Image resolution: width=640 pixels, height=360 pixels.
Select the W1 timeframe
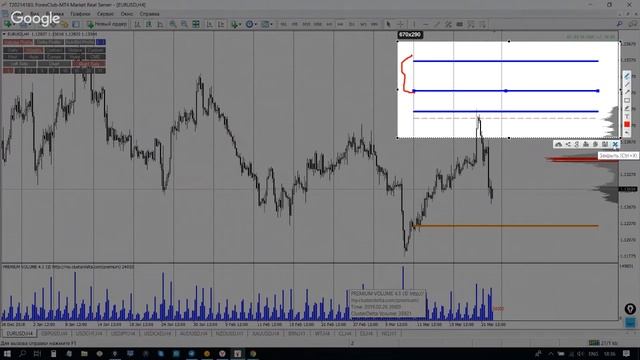click(x=363, y=24)
